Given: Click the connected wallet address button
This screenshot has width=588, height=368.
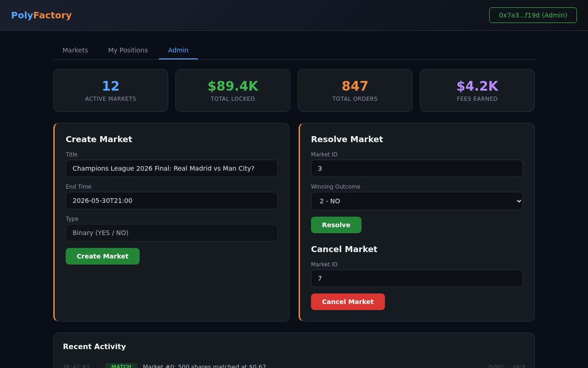Looking at the screenshot, I should [533, 15].
